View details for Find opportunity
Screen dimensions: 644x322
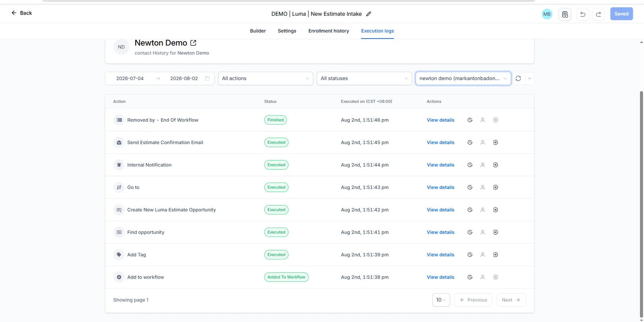441,232
